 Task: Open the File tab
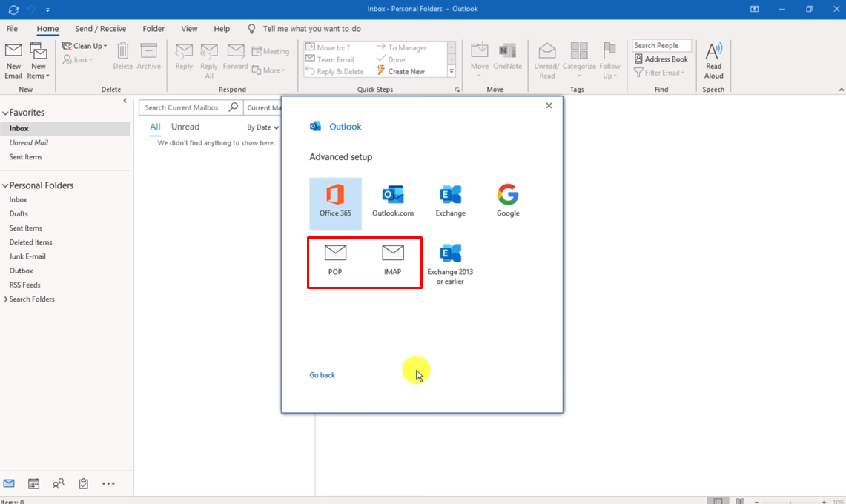[12, 29]
